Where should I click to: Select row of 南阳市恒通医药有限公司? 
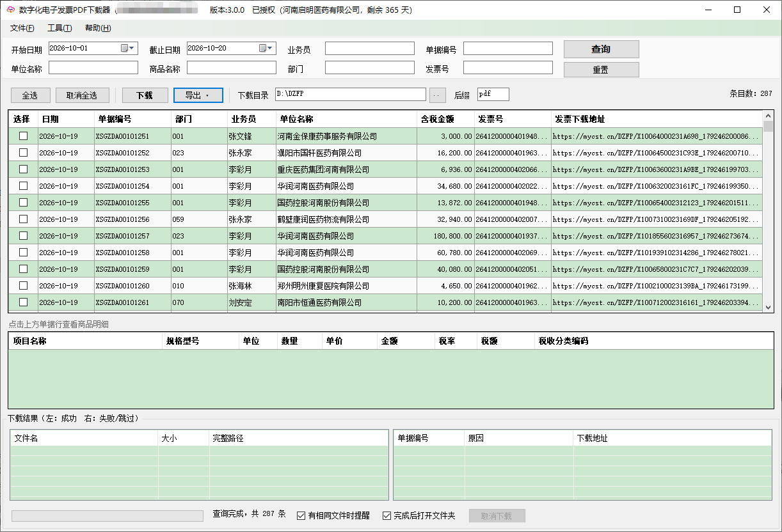385,302
